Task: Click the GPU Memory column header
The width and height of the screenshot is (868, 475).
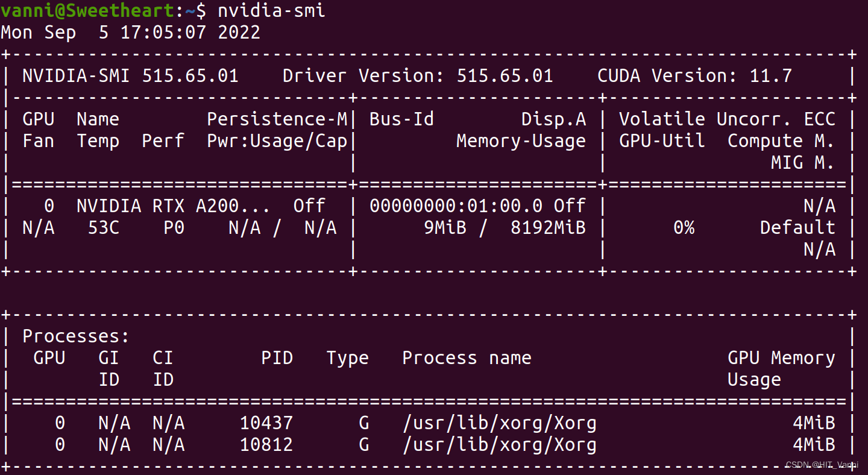Action: [x=781, y=357]
